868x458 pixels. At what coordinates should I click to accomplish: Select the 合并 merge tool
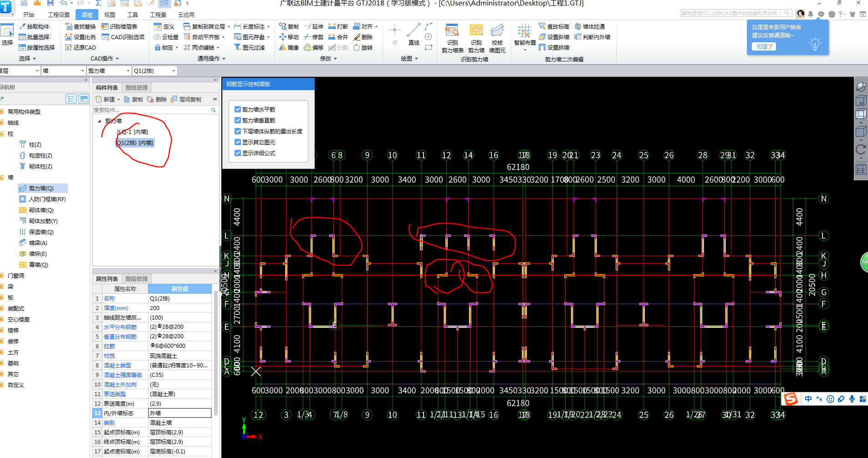tap(338, 37)
